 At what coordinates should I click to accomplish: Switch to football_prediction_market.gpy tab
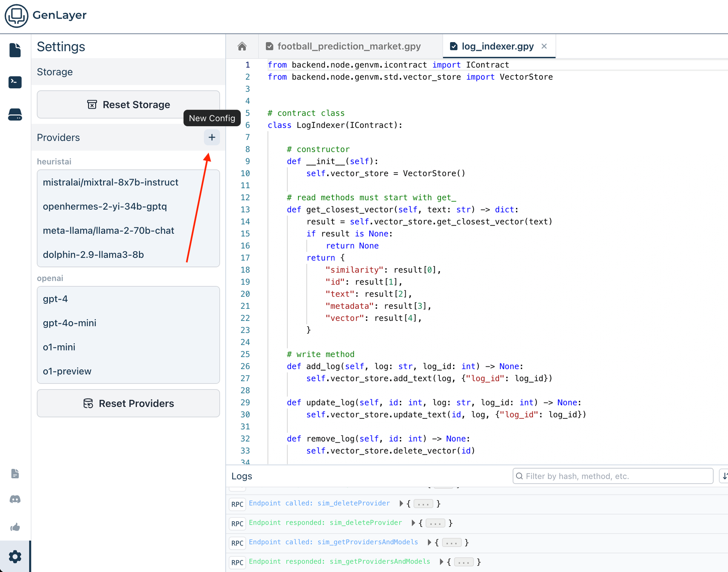pyautogui.click(x=349, y=46)
